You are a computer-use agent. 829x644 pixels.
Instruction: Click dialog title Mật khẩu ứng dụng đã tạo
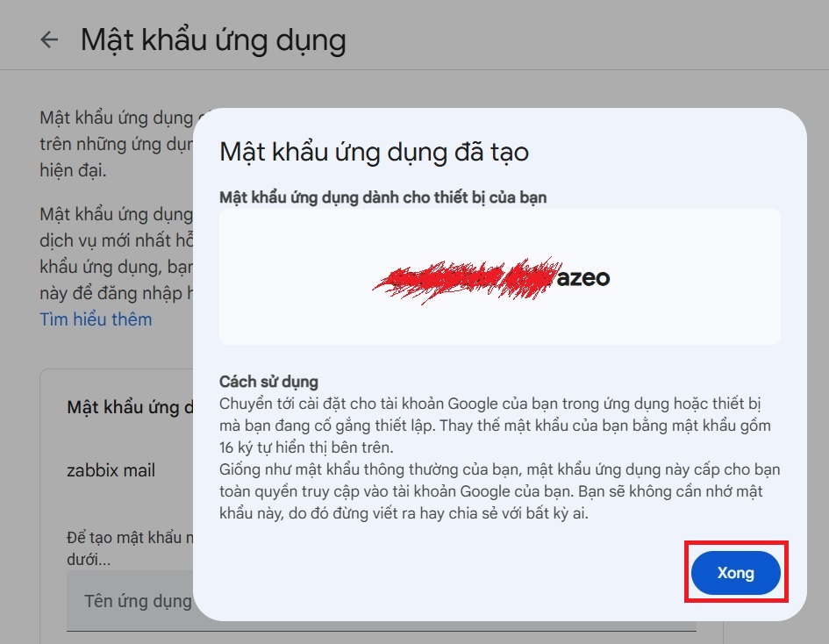374,151
